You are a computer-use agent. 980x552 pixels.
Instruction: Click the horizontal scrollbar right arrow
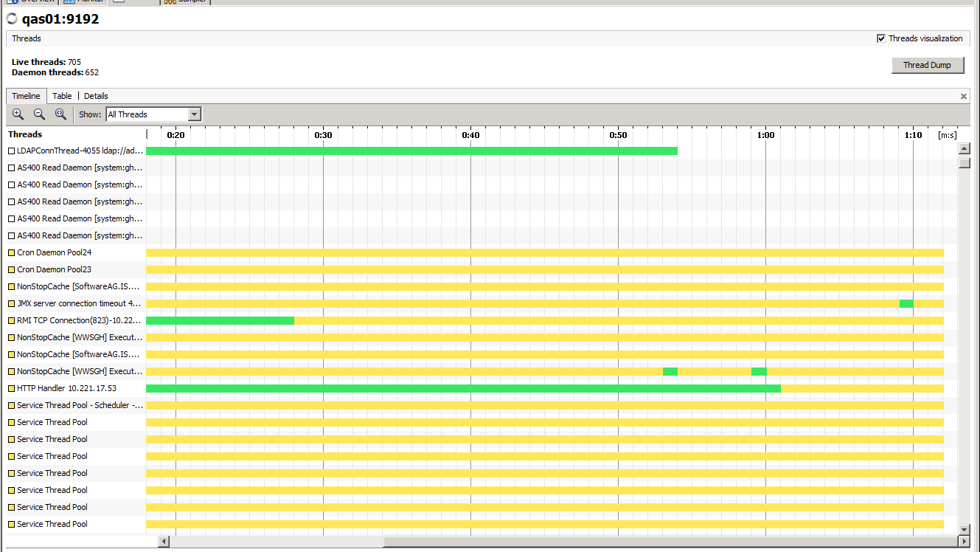(x=963, y=542)
